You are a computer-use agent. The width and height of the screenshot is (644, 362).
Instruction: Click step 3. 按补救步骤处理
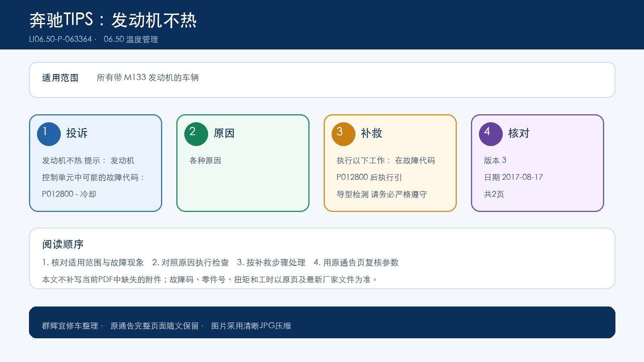point(271,263)
